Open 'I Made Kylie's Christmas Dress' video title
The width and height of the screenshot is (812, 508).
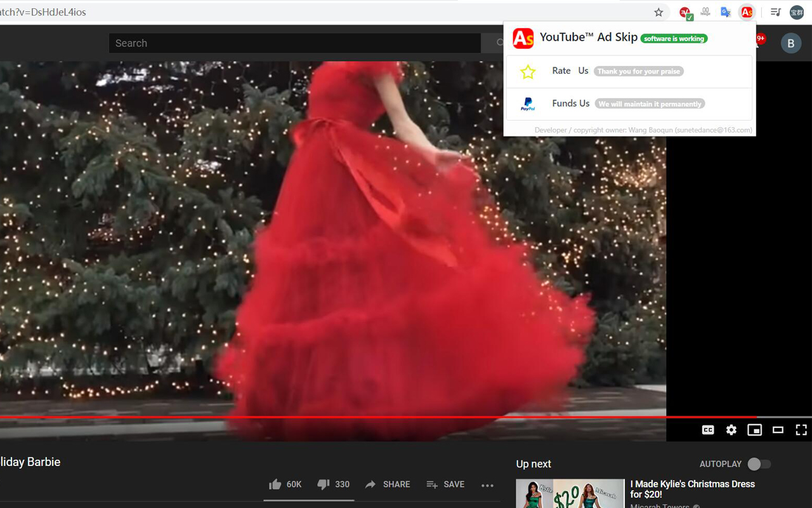click(x=693, y=489)
